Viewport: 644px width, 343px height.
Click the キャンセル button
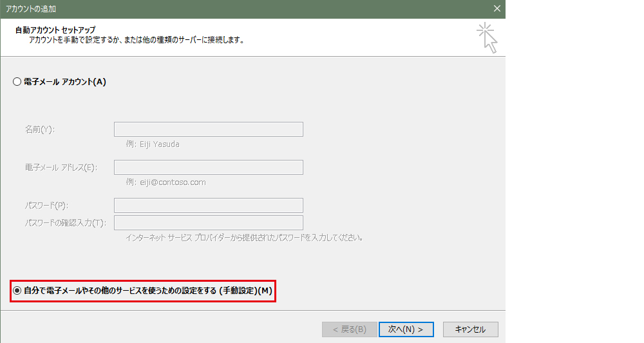tap(470, 329)
